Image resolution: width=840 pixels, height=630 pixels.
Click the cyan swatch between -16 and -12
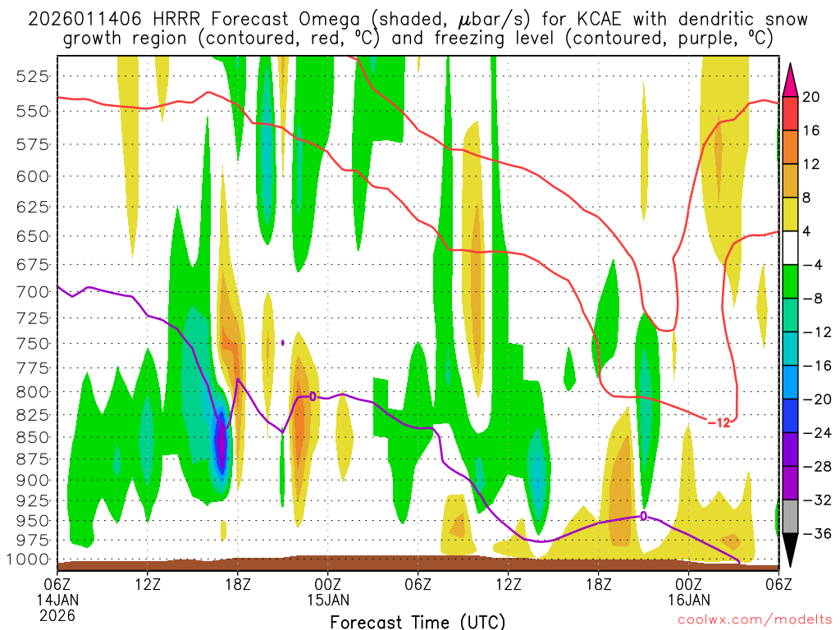click(790, 349)
